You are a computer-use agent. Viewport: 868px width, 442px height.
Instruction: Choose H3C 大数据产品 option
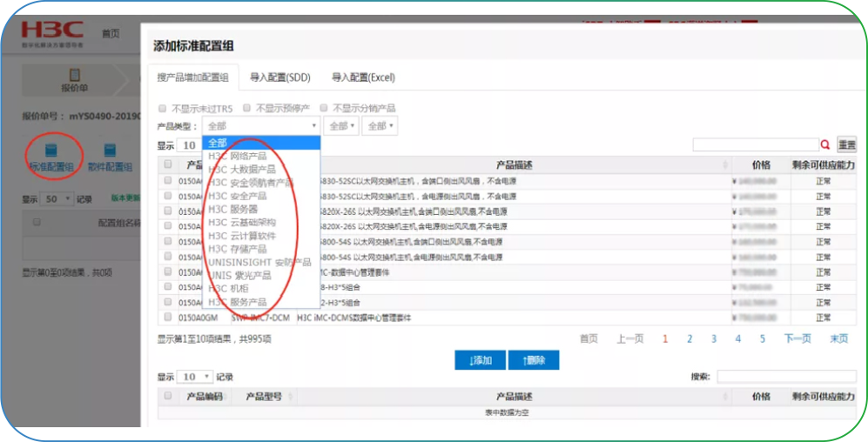(261, 170)
